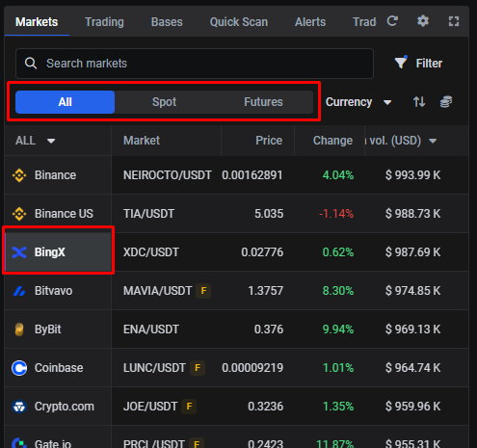Open the ENA/USDT market
The width and height of the screenshot is (477, 448).
[151, 329]
